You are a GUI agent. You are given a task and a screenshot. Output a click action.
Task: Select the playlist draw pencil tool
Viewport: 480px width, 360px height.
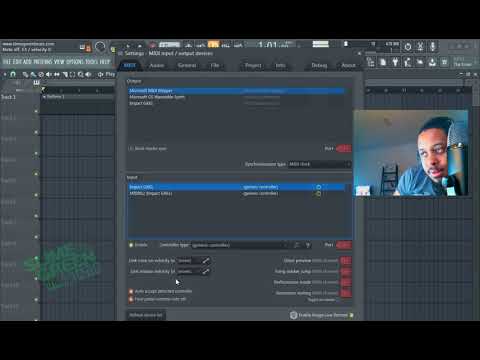coord(25,74)
